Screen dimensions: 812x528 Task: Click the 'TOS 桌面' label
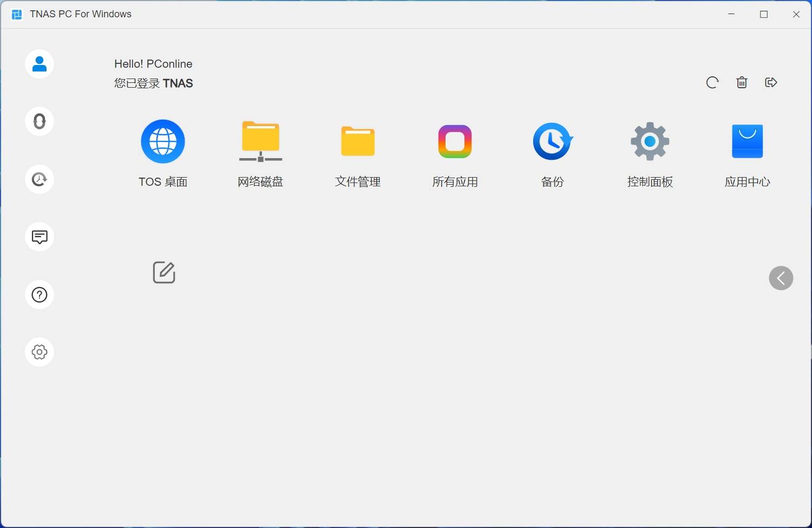[x=163, y=182]
